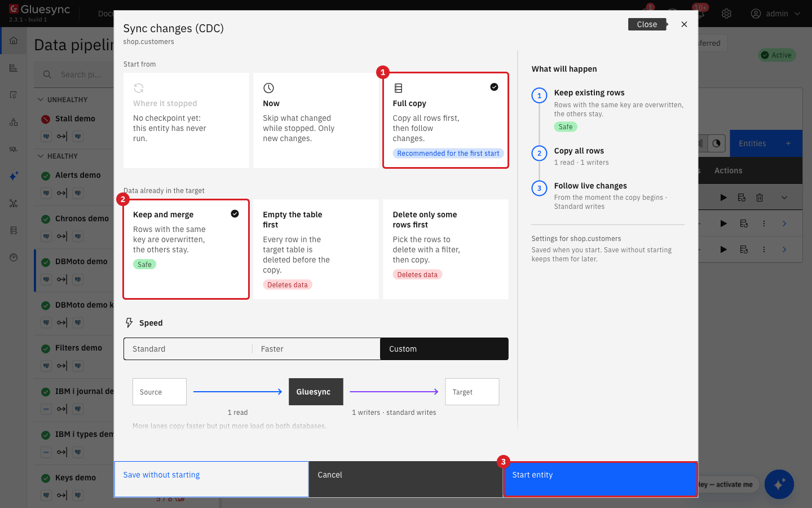Switch to the Entities tab
Viewport: 812px width, 508px height.
(766, 143)
